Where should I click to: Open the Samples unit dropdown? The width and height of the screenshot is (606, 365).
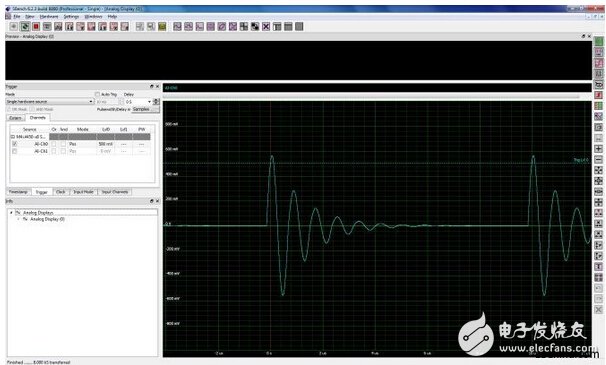(x=145, y=109)
